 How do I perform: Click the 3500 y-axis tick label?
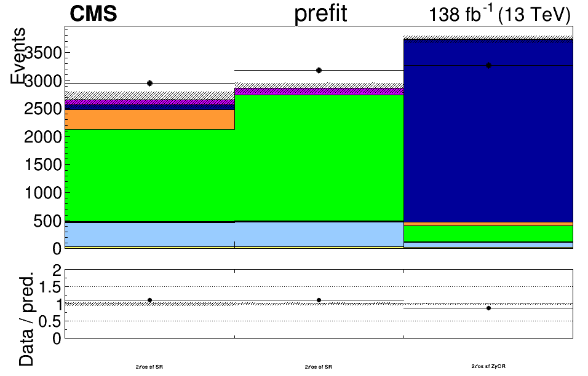point(43,53)
